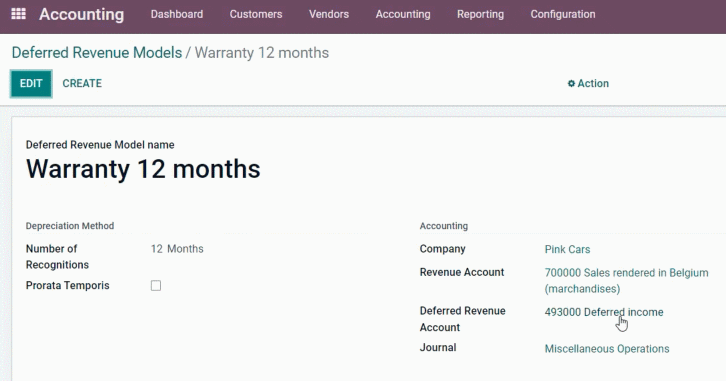Screen dimensions: 726x381
Task: Click the Warranty 12 months model name heading
Action: (143, 169)
